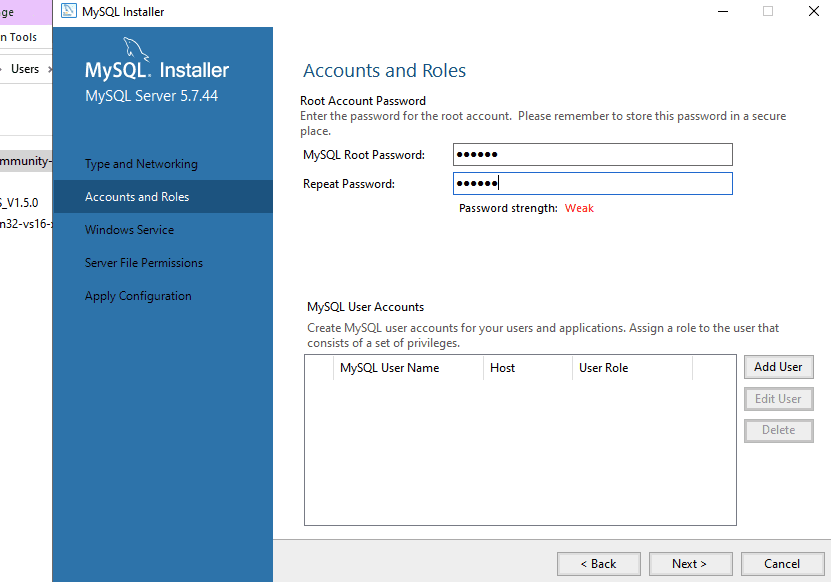Viewport: 831px width, 582px height.
Task: Sort by MySQL User Name column header
Action: [390, 368]
